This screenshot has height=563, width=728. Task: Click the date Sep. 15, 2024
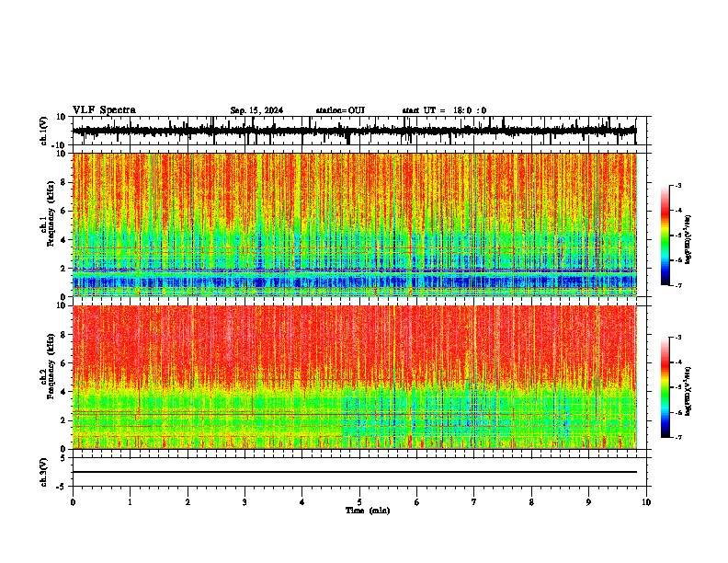point(256,110)
